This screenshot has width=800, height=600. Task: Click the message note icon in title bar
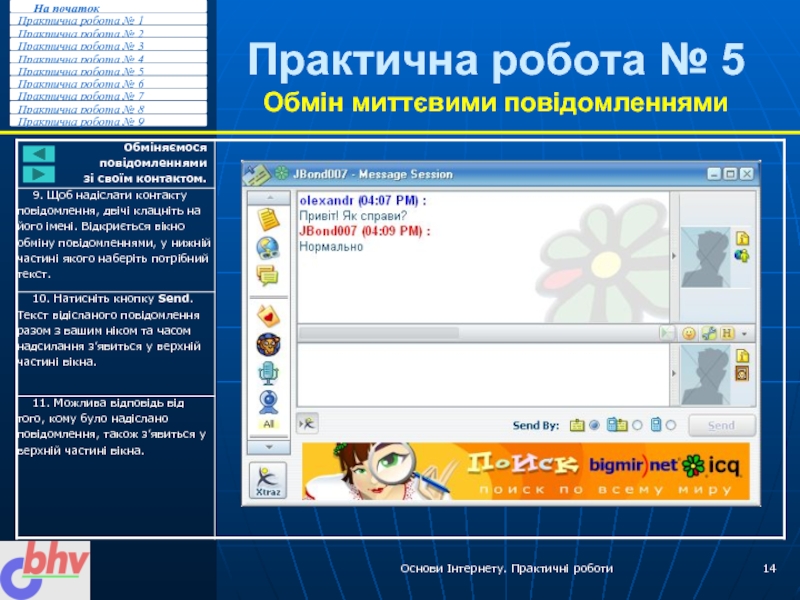coord(256,175)
